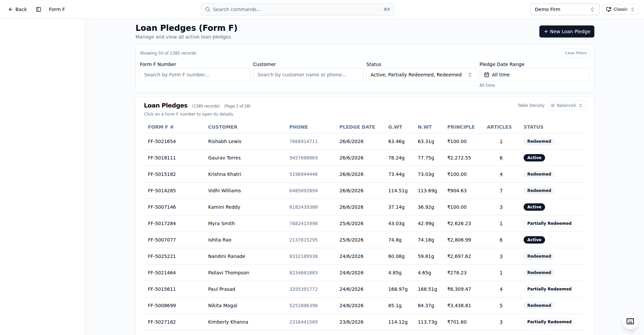The width and height of the screenshot is (644, 335).
Task: Click phone number 6485092894
Action: (304, 191)
